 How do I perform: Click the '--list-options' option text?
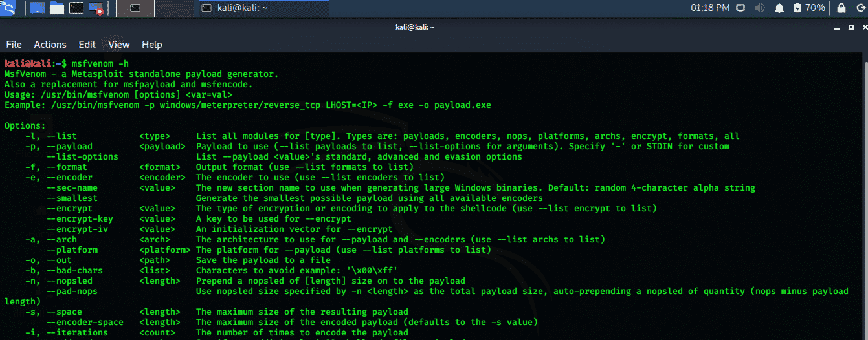point(82,157)
